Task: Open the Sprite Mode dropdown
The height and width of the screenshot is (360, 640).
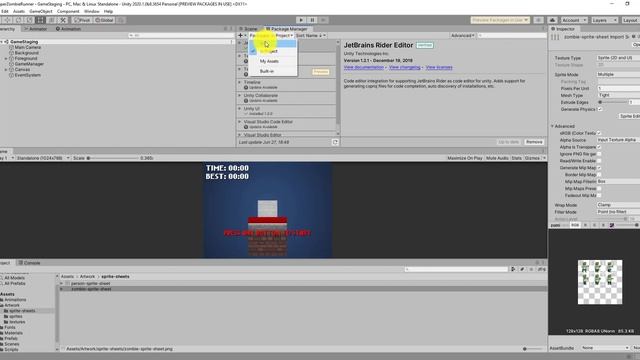Action: [x=618, y=75]
